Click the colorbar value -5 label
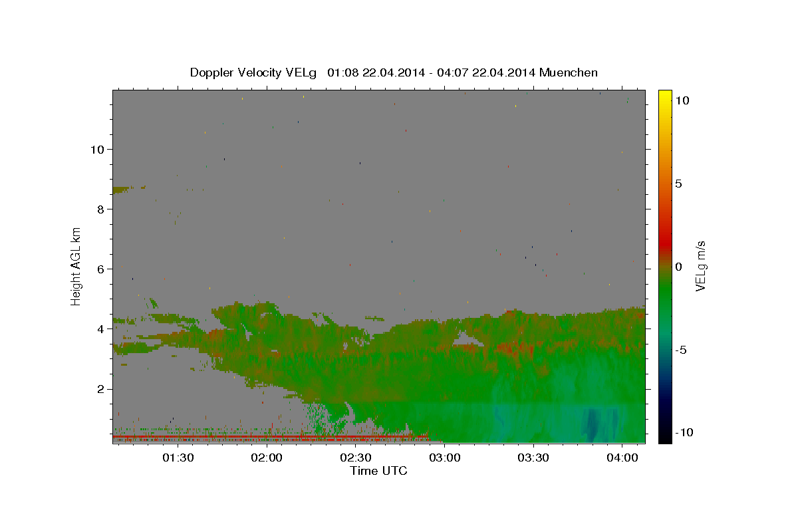The height and width of the screenshot is (532, 798). coord(681,350)
